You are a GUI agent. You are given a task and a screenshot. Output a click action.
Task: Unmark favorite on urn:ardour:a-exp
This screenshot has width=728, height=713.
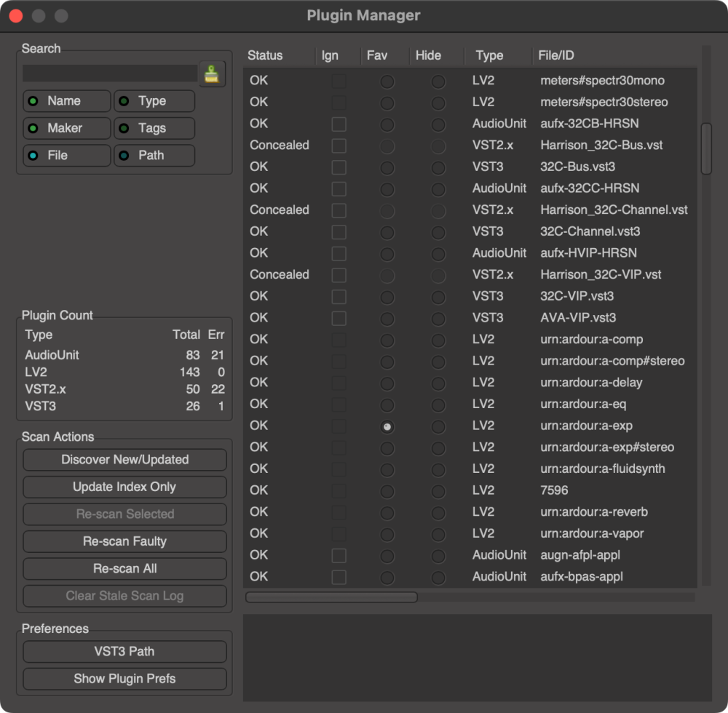(387, 426)
